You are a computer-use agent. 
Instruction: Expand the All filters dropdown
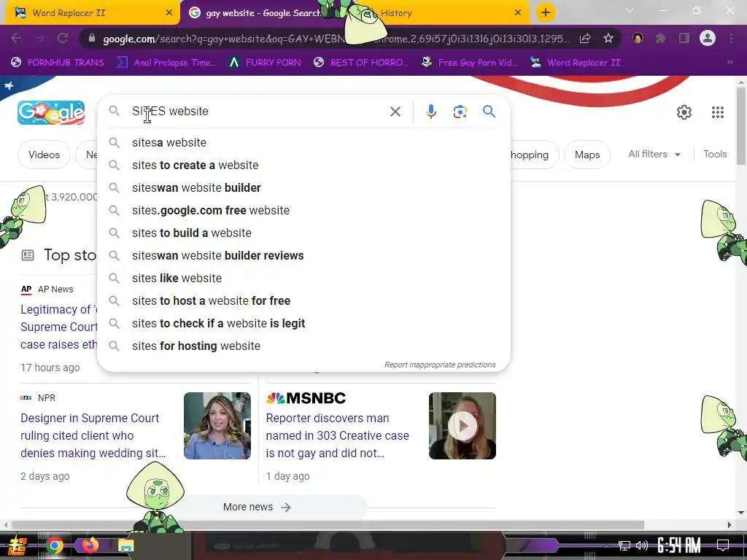point(654,155)
